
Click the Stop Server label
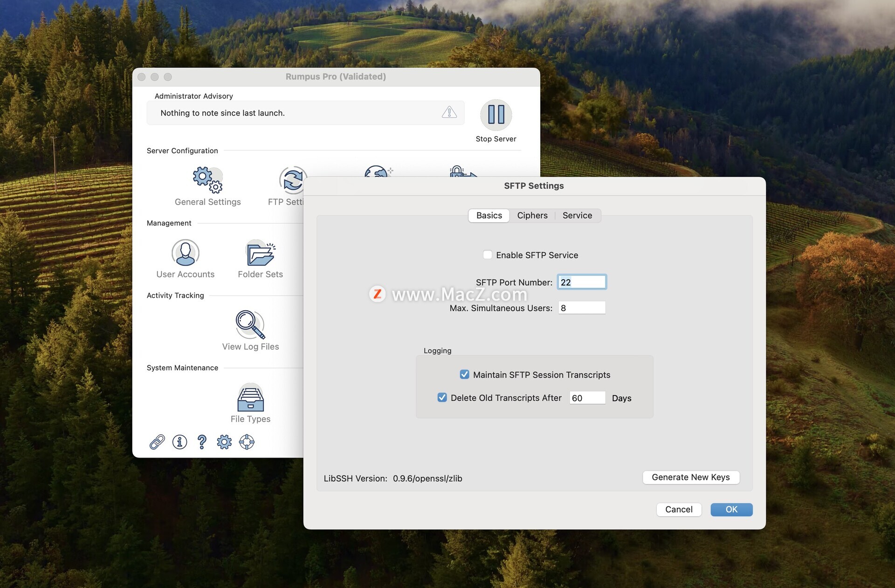(x=496, y=139)
